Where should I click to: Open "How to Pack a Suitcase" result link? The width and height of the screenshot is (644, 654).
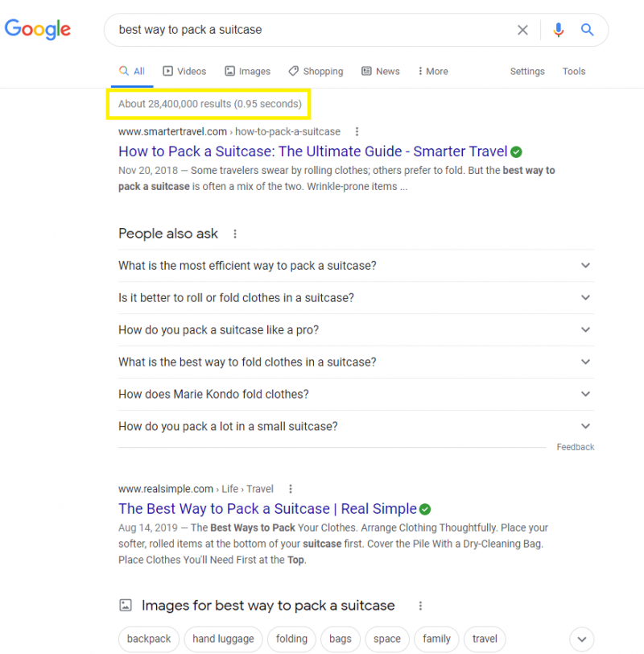click(x=312, y=151)
